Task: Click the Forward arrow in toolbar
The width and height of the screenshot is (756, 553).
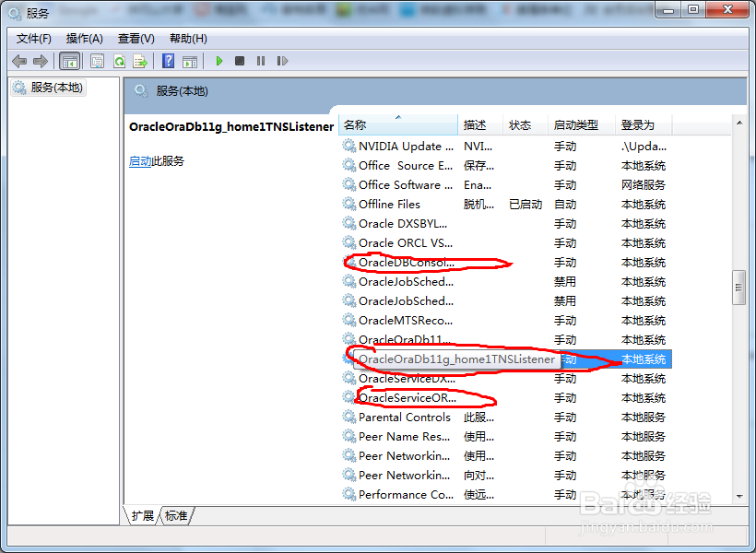Action: 40,61
